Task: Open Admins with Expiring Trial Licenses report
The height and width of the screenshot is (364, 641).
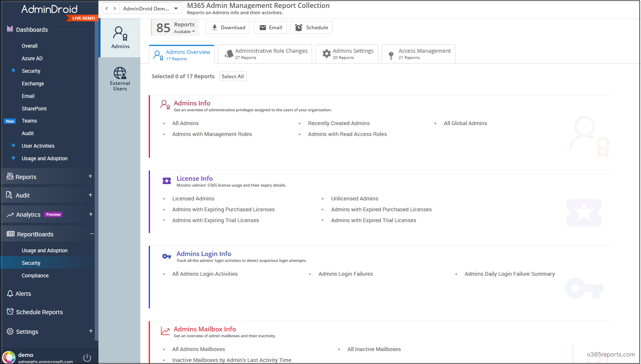Action: pos(216,220)
